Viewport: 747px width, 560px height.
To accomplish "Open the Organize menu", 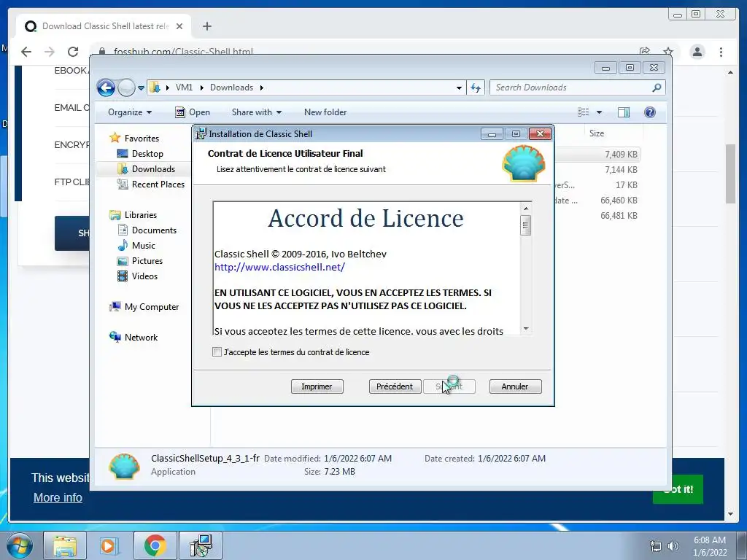I will click(130, 112).
